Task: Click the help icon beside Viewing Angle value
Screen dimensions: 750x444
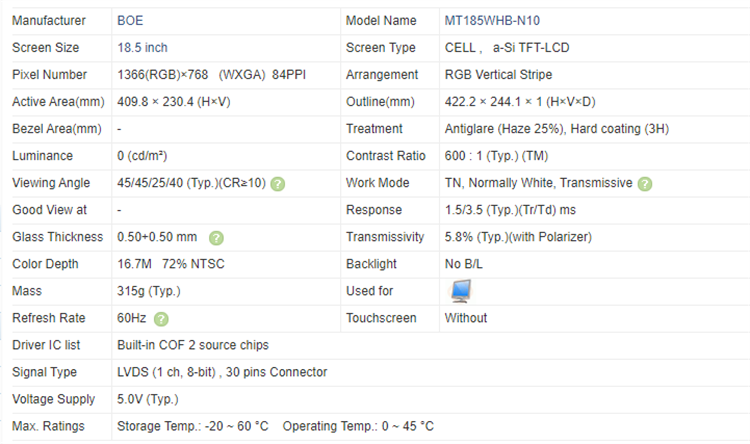Action: pyautogui.click(x=278, y=184)
